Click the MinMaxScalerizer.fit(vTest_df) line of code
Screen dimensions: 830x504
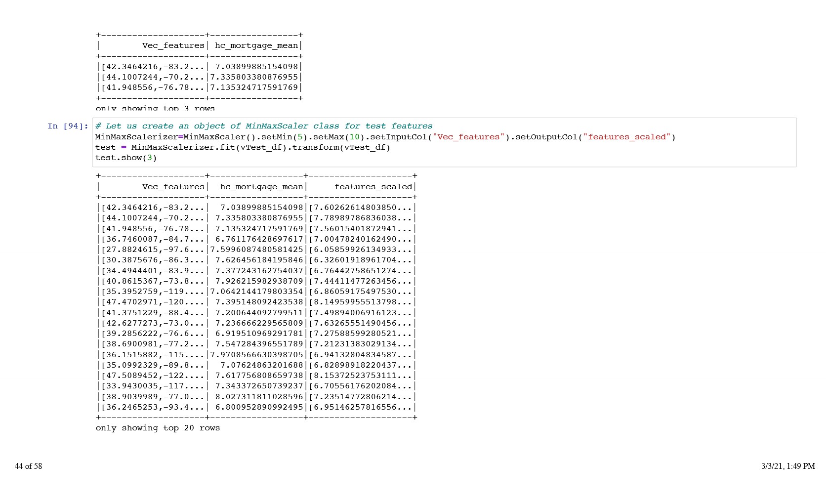[x=243, y=147]
